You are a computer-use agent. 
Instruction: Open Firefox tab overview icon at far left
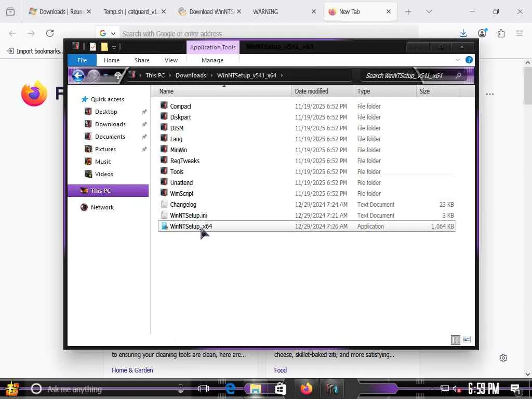(x=10, y=12)
